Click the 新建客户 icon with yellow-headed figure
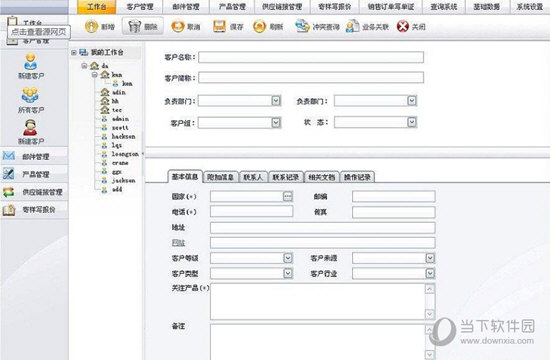 coord(31,61)
